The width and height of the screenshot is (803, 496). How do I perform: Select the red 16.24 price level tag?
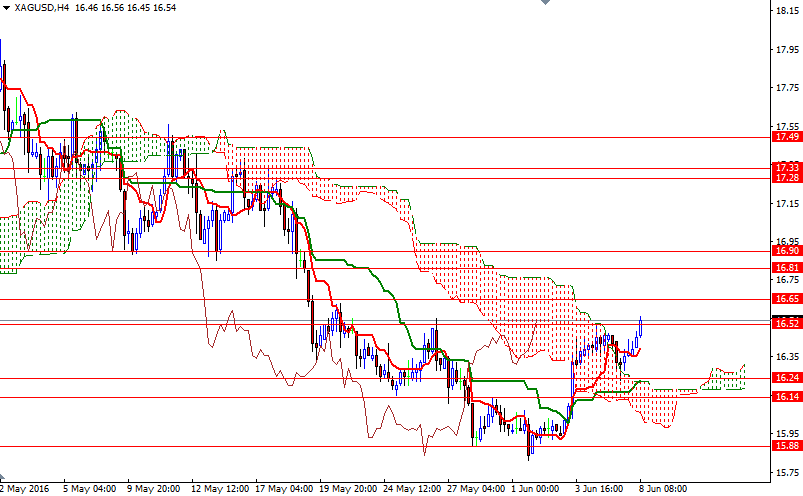786,378
